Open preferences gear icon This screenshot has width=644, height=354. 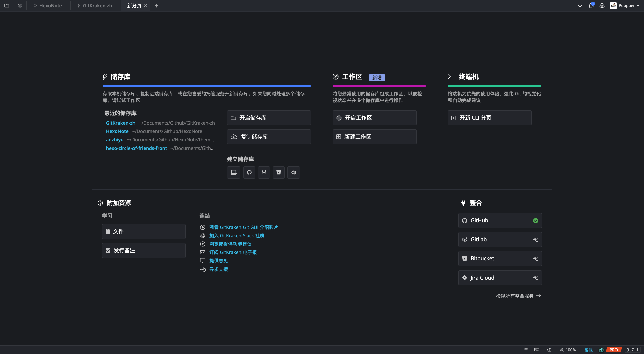(602, 6)
